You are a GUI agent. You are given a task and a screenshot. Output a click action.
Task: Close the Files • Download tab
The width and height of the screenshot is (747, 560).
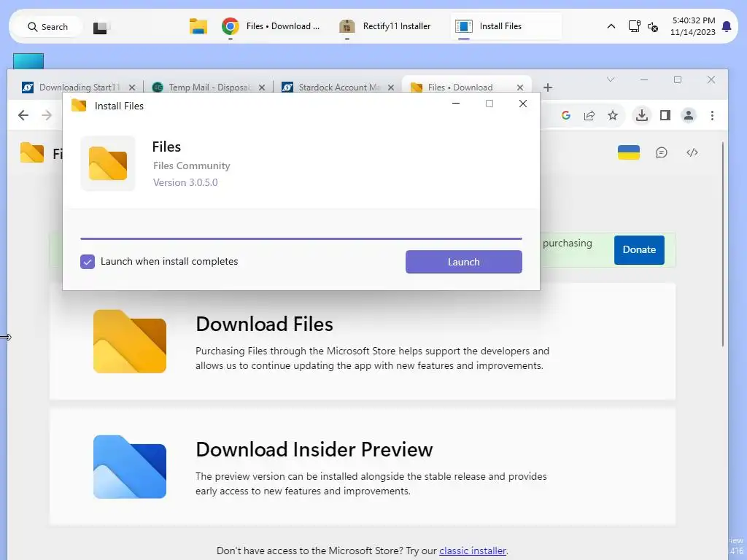point(520,87)
